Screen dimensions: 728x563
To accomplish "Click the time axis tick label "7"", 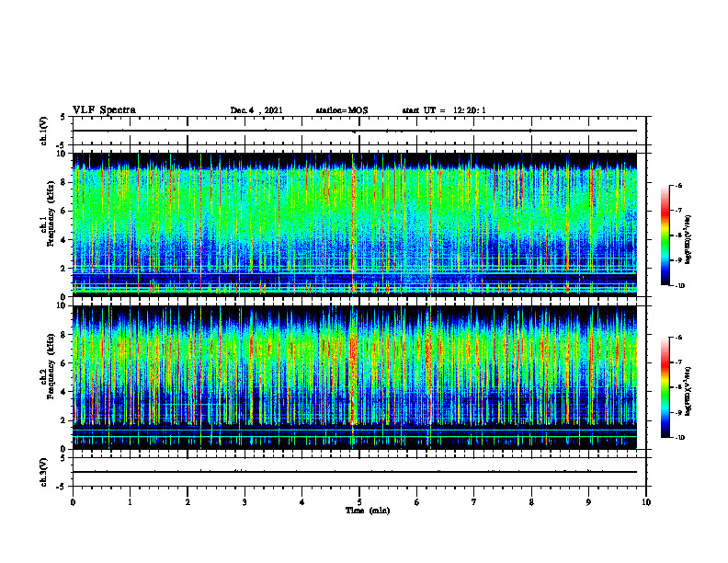I will (x=474, y=502).
